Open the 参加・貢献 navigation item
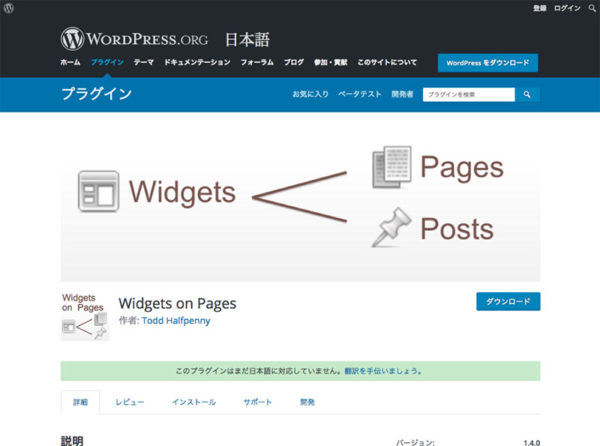This screenshot has width=600, height=446. pyautogui.click(x=331, y=62)
